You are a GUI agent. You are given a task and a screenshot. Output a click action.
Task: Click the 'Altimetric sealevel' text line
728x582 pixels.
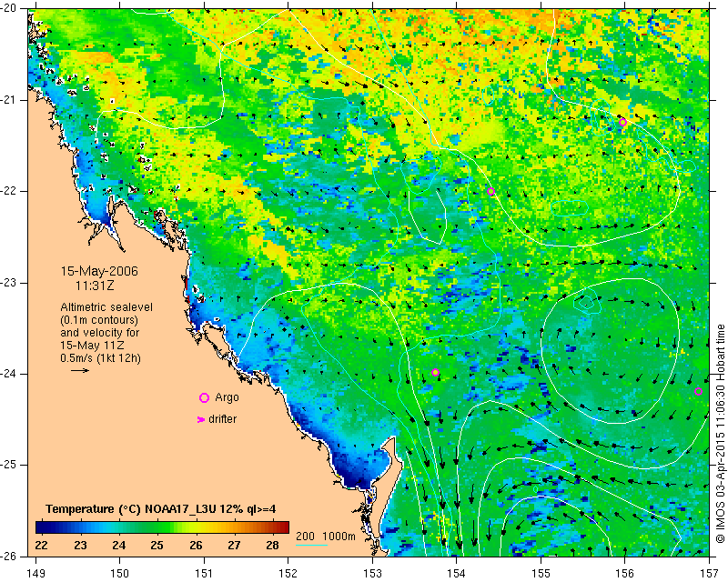click(106, 307)
